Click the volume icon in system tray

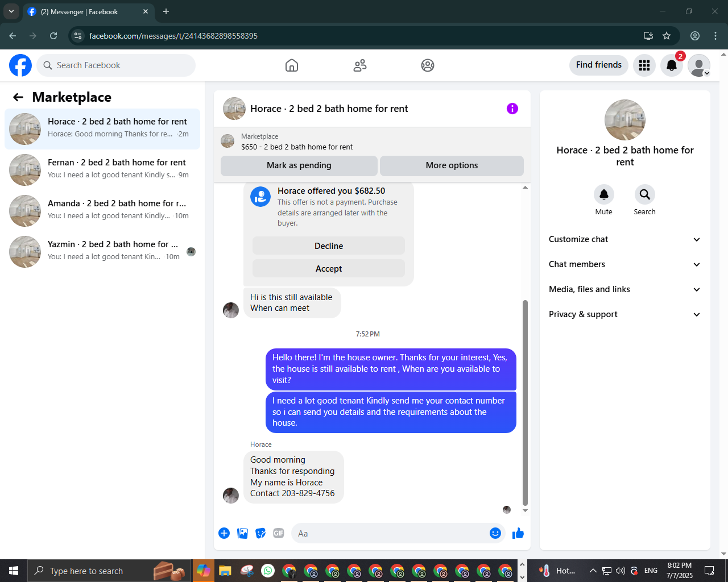click(x=621, y=571)
